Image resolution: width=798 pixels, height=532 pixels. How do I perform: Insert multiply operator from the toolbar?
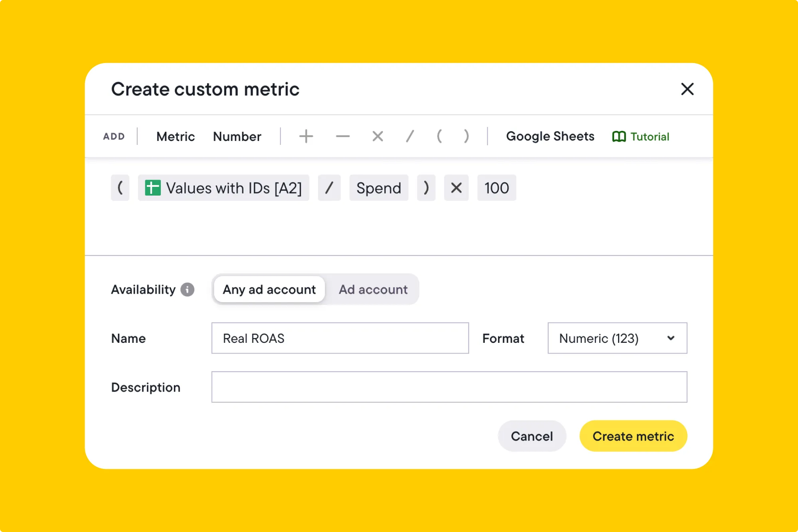(x=377, y=136)
